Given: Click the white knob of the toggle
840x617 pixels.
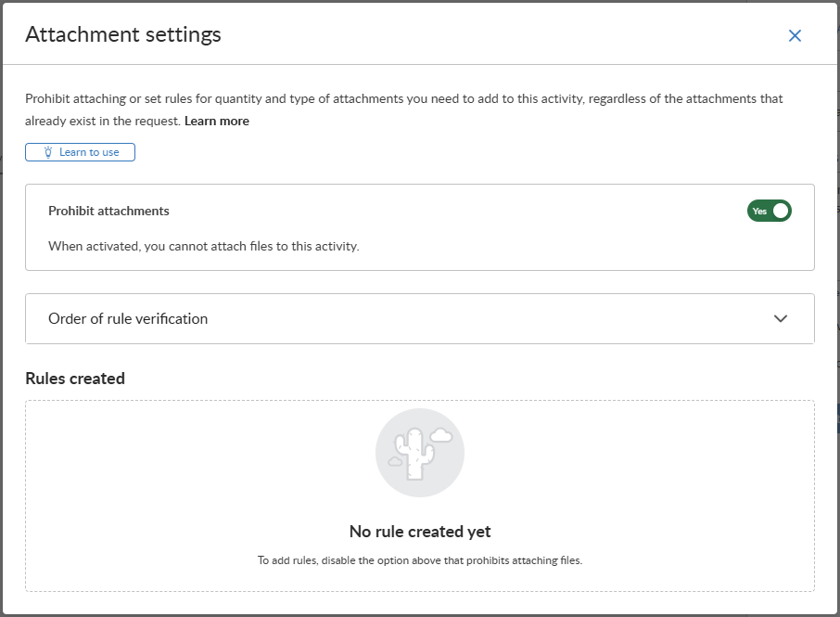Looking at the screenshot, I should (x=781, y=211).
